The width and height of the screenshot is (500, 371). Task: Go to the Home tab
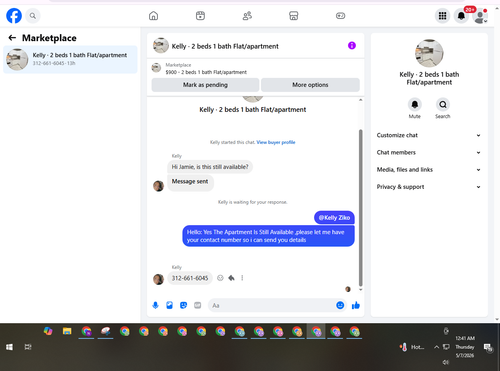click(153, 16)
